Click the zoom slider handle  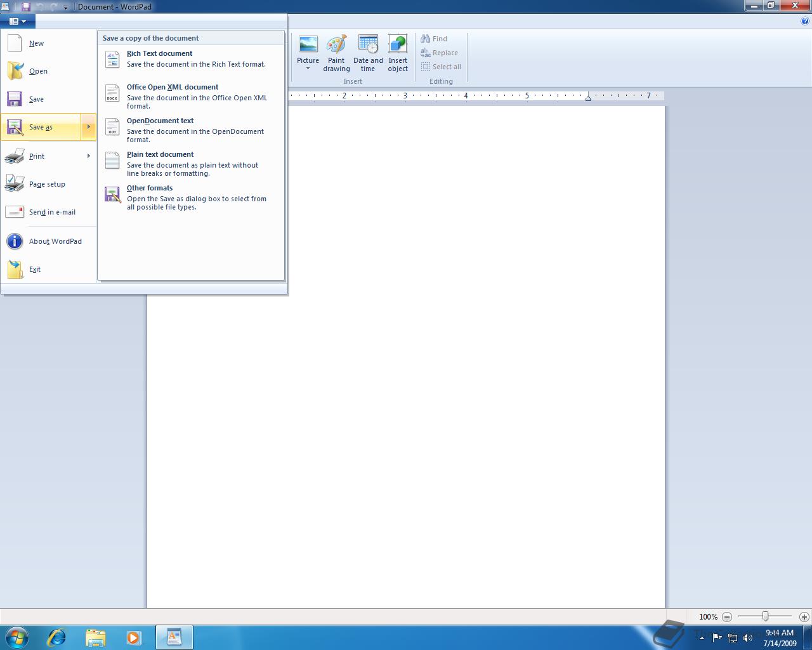[x=765, y=616]
